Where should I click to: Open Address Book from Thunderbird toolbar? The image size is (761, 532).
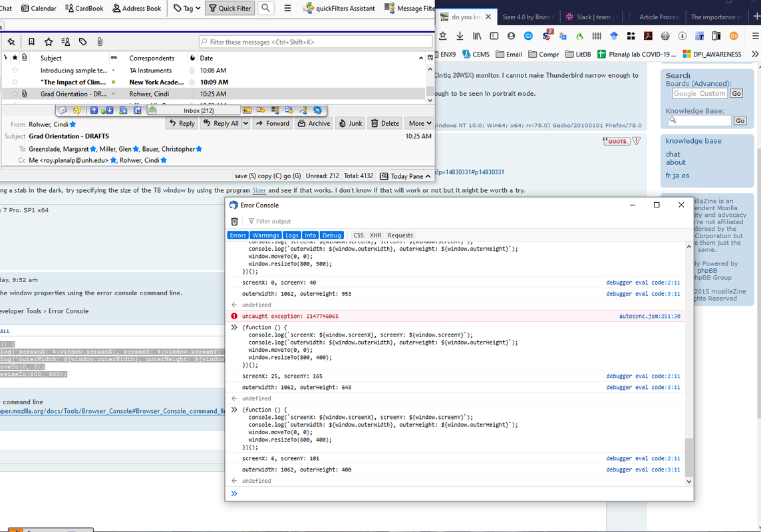[x=137, y=8]
